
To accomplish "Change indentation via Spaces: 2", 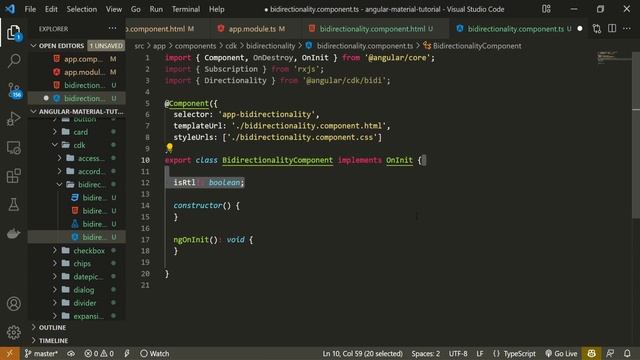I will (x=426, y=353).
